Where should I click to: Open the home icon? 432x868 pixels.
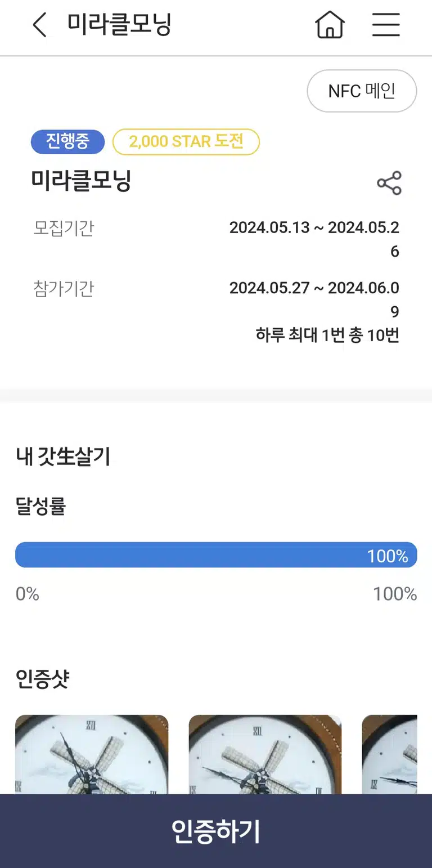tap(330, 25)
